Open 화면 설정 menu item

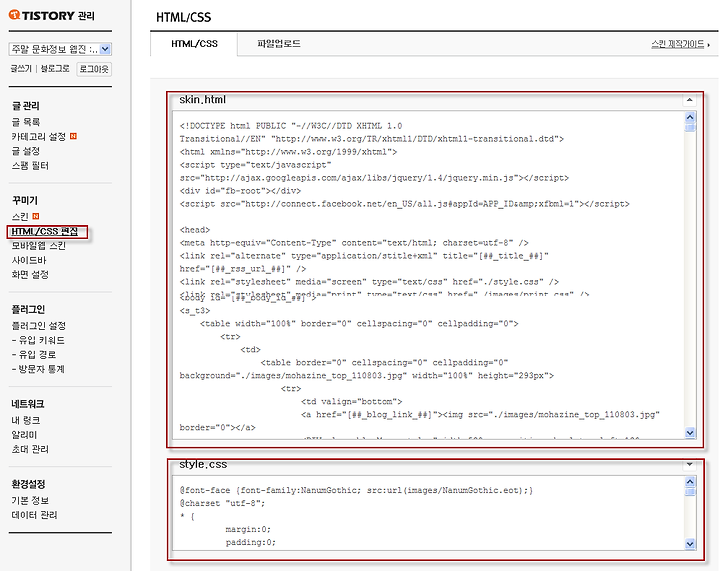click(30, 275)
